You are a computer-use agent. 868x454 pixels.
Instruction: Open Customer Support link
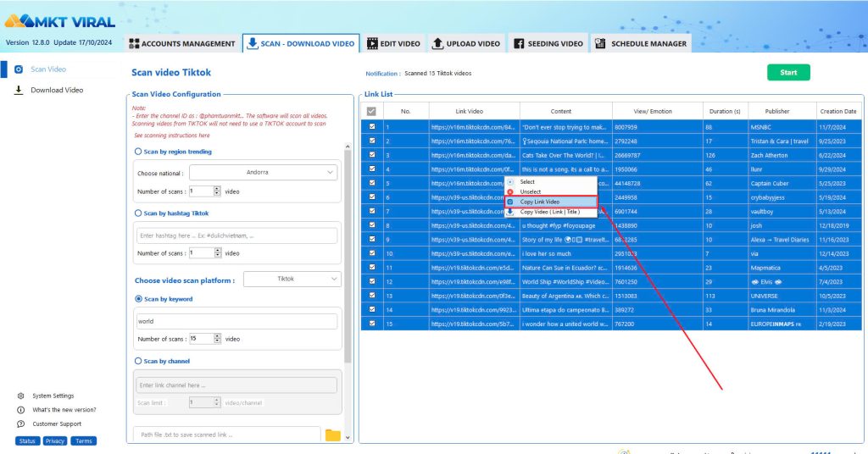[57, 424]
